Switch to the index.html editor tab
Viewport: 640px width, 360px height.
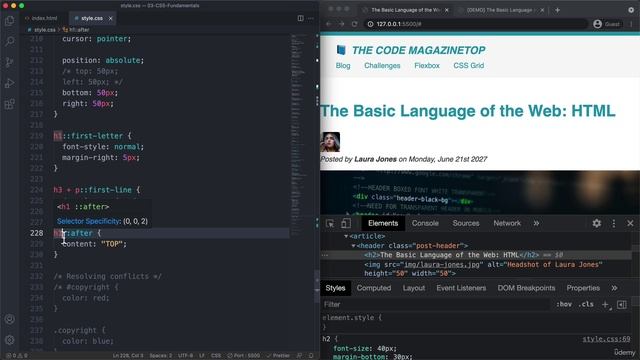(x=41, y=18)
